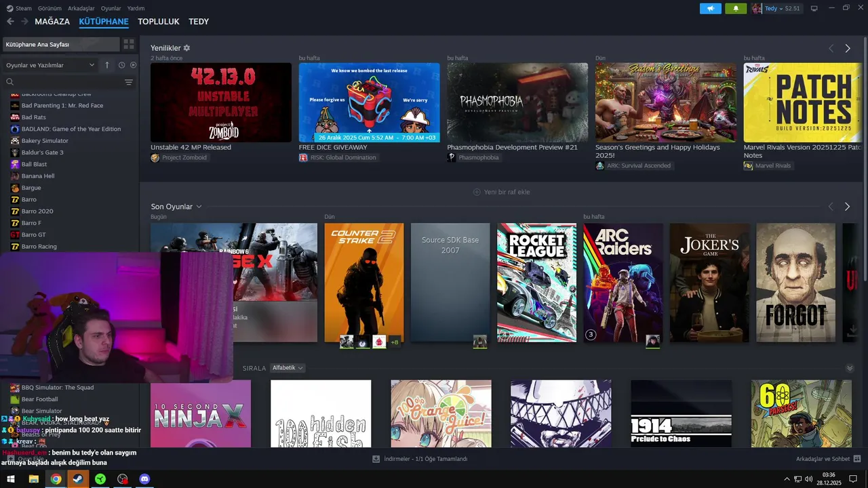868x488 pixels.
Task: Expand Son Oyunlar shelf dropdown
Action: pos(199,207)
